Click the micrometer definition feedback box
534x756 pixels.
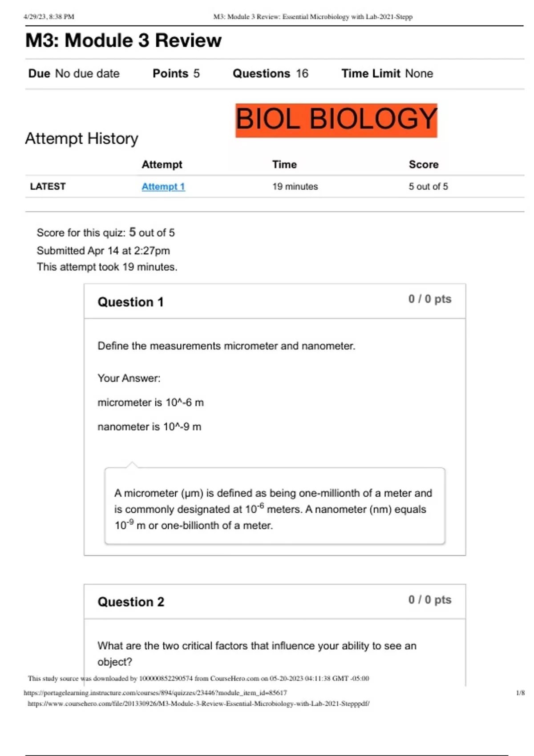click(x=275, y=506)
